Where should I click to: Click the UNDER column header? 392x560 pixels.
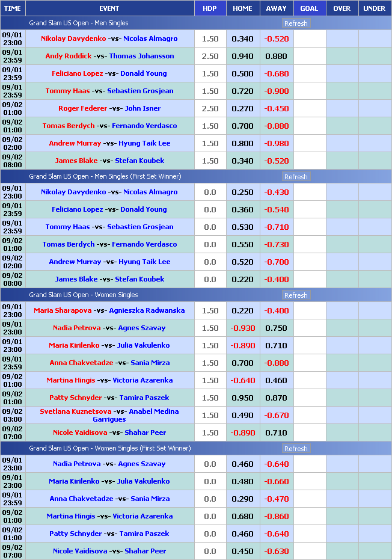[x=375, y=8]
